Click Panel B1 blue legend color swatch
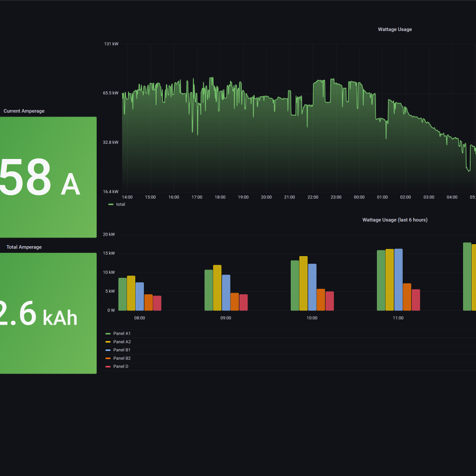The height and width of the screenshot is (476, 476). pyautogui.click(x=108, y=350)
